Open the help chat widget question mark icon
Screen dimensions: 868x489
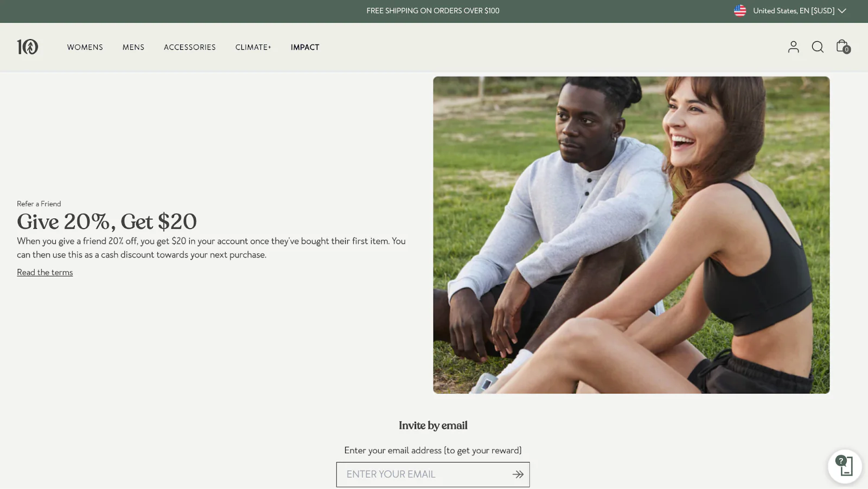click(x=841, y=461)
